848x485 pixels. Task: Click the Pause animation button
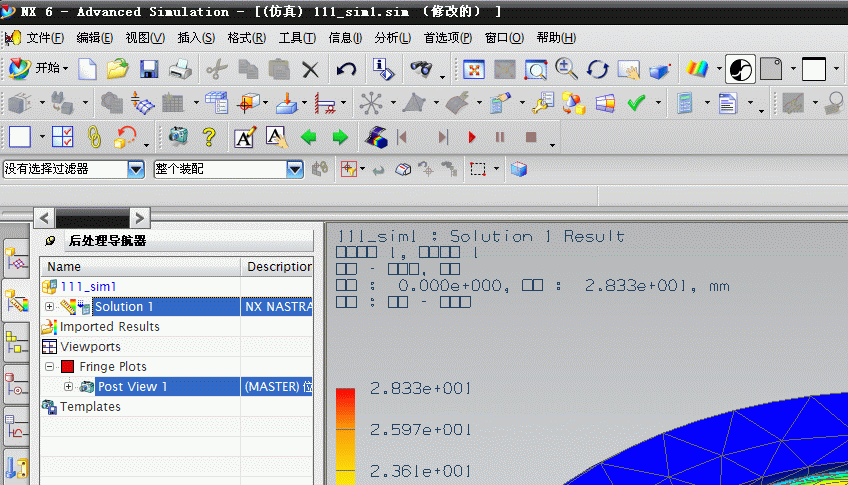tap(500, 137)
